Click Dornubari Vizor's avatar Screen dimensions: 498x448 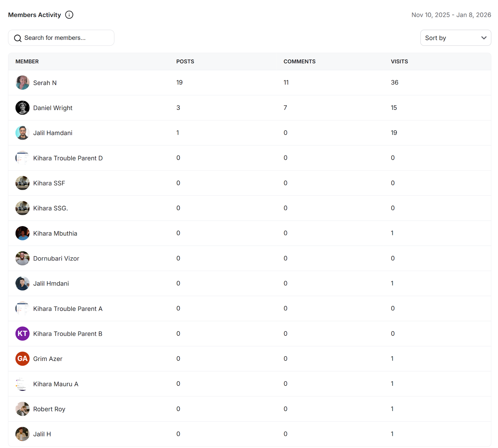click(x=22, y=258)
